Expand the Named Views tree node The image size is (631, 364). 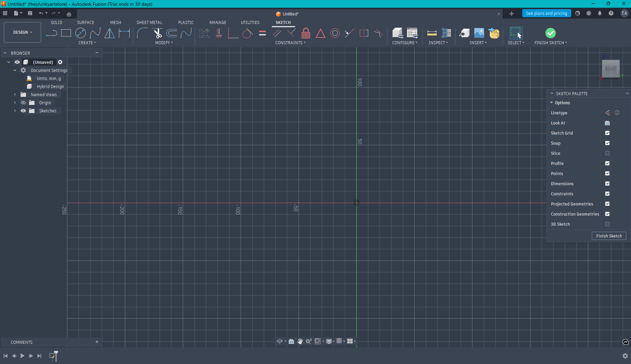[15, 94]
